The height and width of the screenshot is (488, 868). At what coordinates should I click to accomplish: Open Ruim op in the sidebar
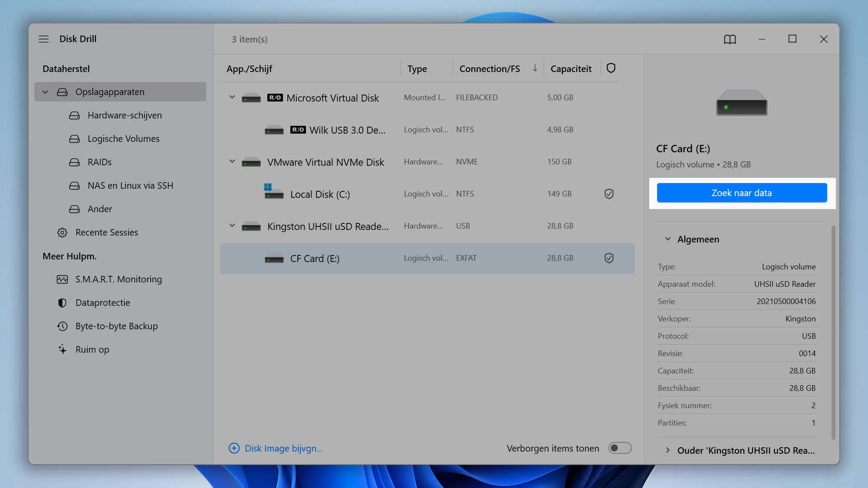point(92,350)
